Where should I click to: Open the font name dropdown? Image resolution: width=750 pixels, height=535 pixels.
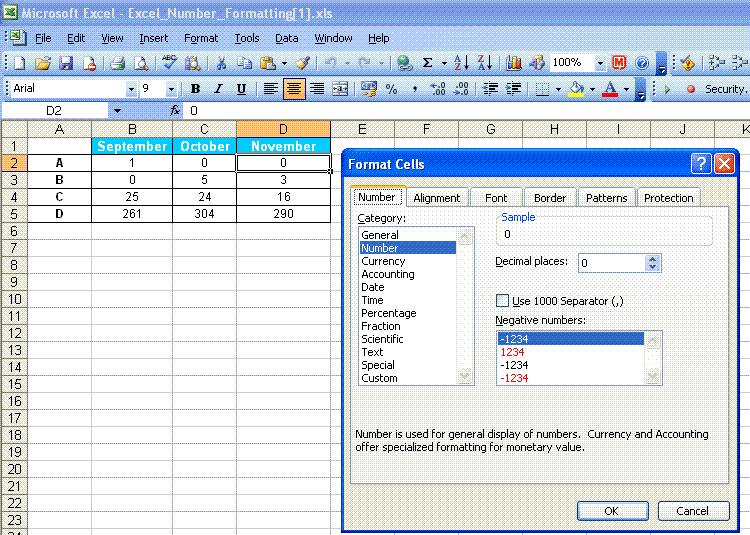(x=131, y=89)
